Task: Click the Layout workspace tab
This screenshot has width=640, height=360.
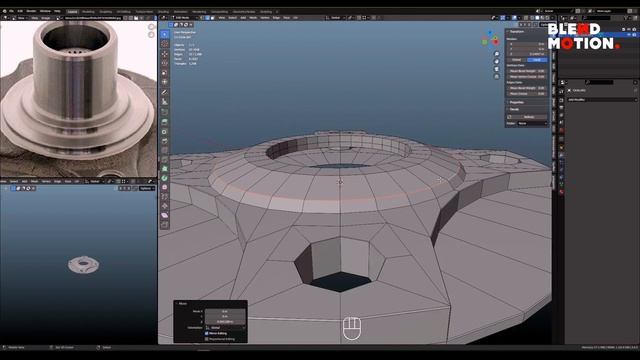Action: 72,11
